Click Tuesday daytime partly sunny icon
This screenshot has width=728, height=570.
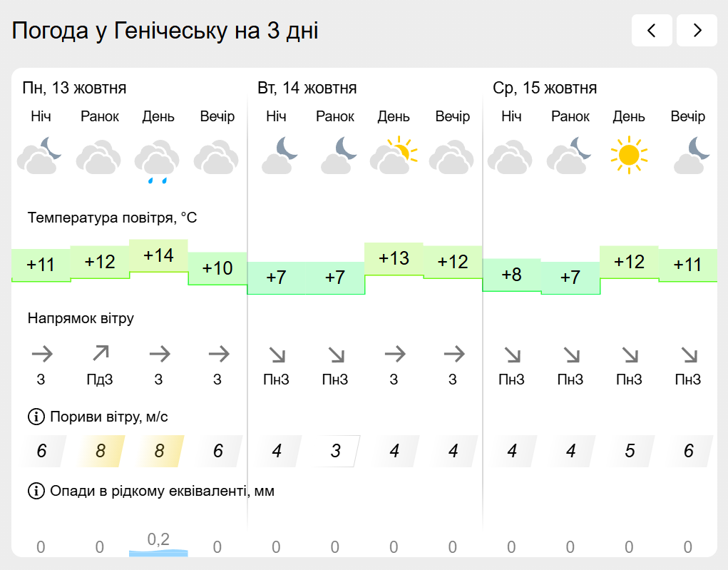[394, 156]
